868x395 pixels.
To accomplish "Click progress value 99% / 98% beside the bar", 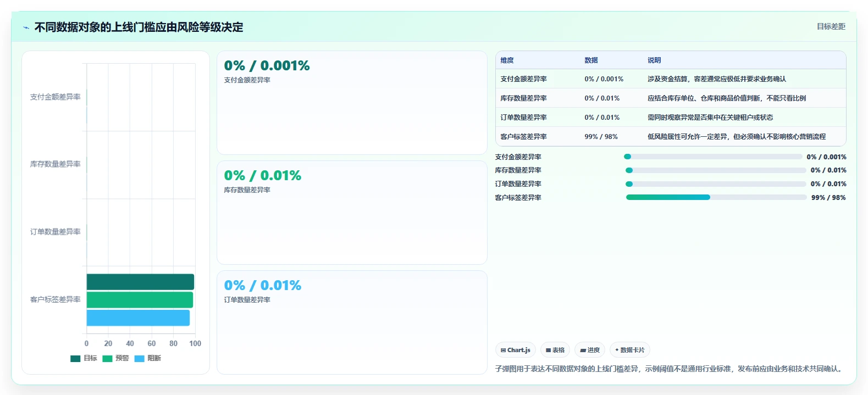I will pos(828,198).
